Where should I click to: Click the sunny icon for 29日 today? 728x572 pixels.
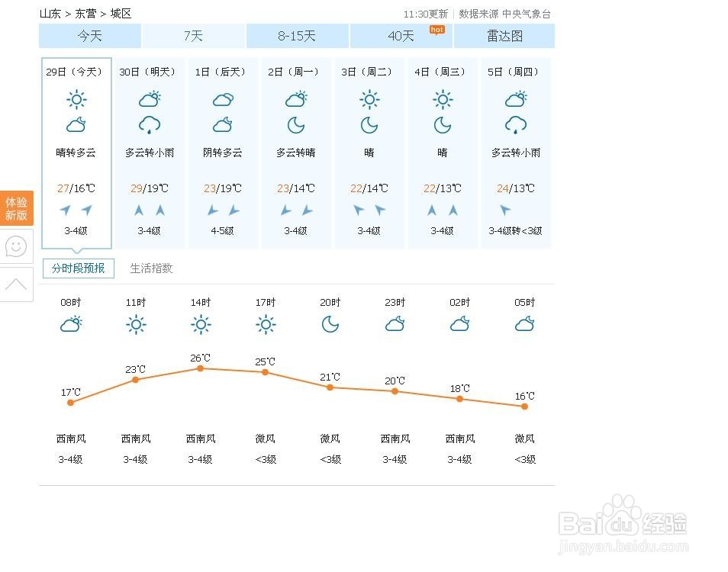(76, 100)
